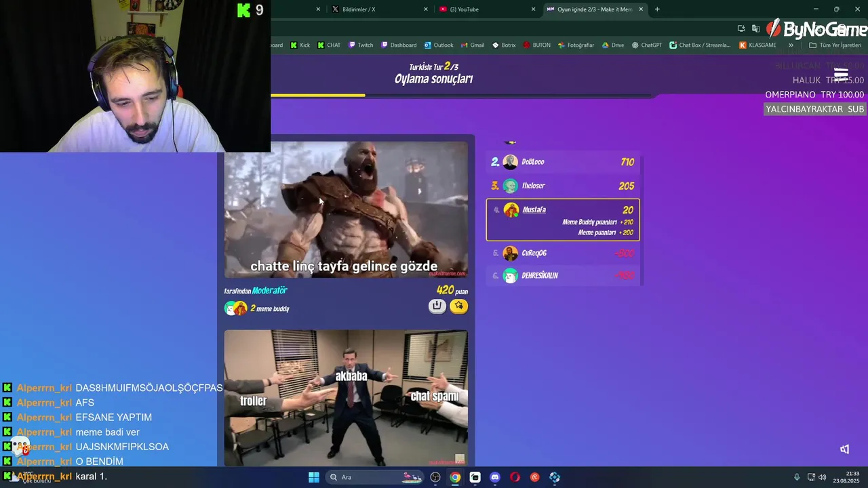Click the Moderatör author name
The image size is (868, 488).
pyautogui.click(x=270, y=291)
